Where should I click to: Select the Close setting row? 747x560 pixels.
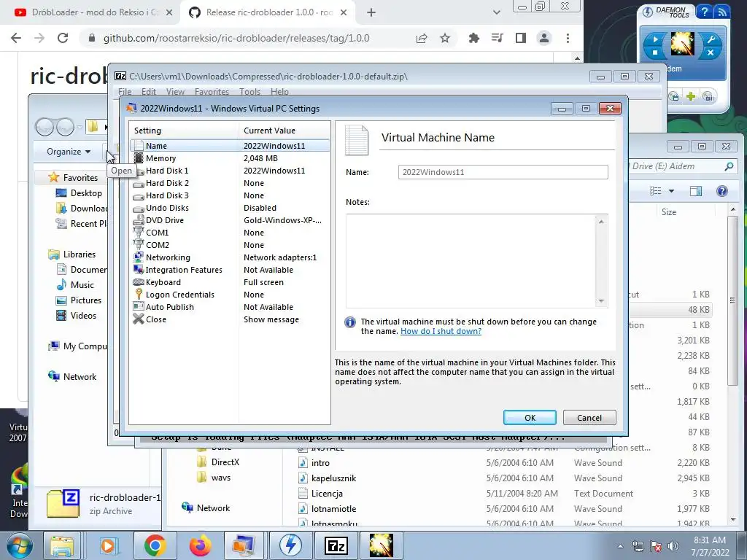[x=230, y=319]
